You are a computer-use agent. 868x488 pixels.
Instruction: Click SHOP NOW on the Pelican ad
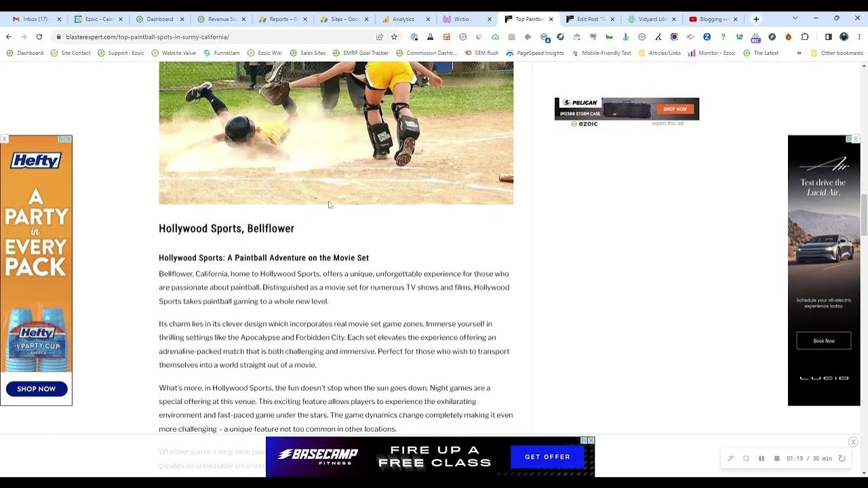point(675,109)
